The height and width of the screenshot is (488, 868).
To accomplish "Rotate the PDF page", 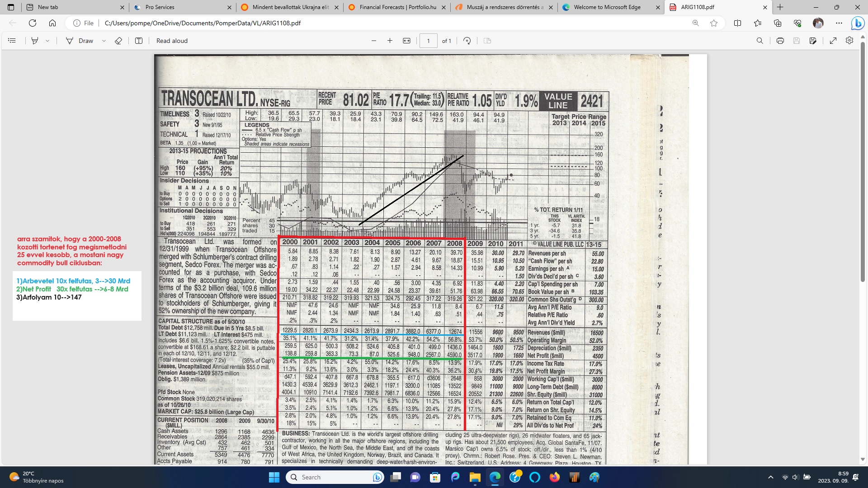I will (x=467, y=41).
